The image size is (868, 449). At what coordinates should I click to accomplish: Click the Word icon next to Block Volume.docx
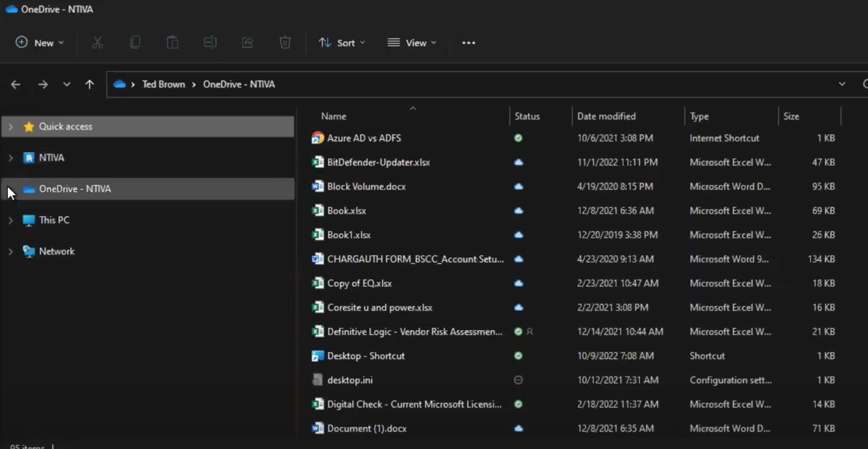[318, 186]
